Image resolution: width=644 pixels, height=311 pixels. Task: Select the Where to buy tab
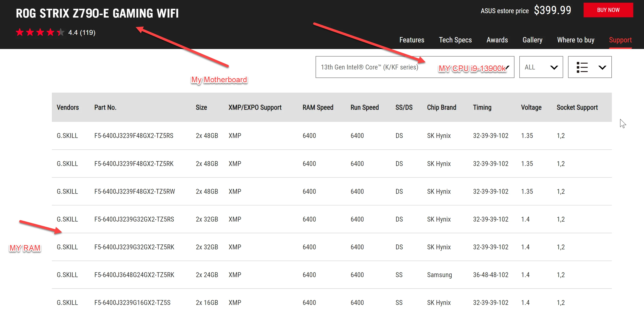click(575, 40)
